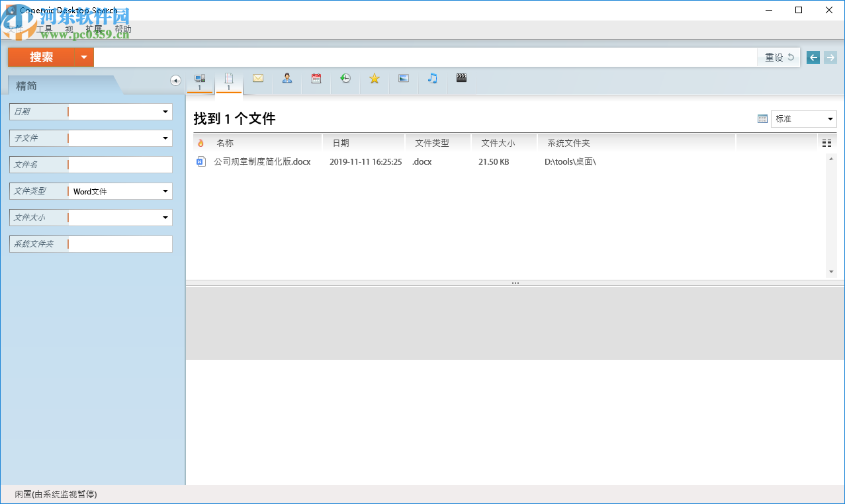Click the 搜索 search button
This screenshot has height=504, width=845.
click(43, 58)
